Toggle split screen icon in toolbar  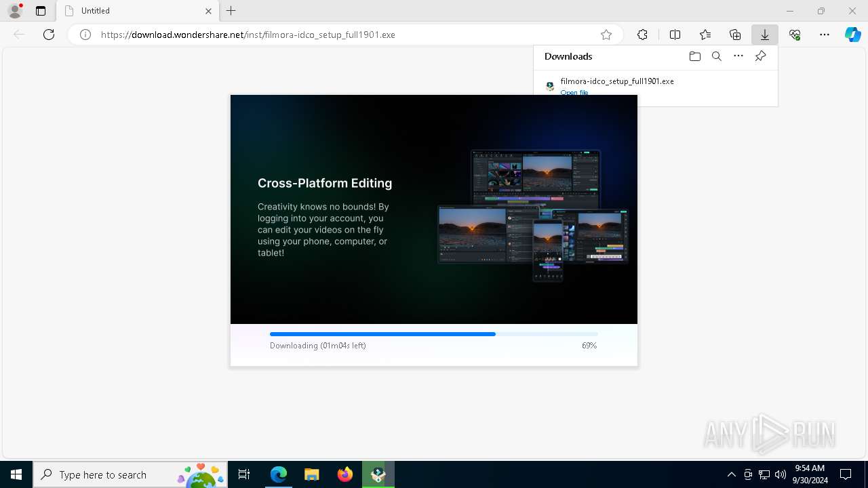pos(675,35)
